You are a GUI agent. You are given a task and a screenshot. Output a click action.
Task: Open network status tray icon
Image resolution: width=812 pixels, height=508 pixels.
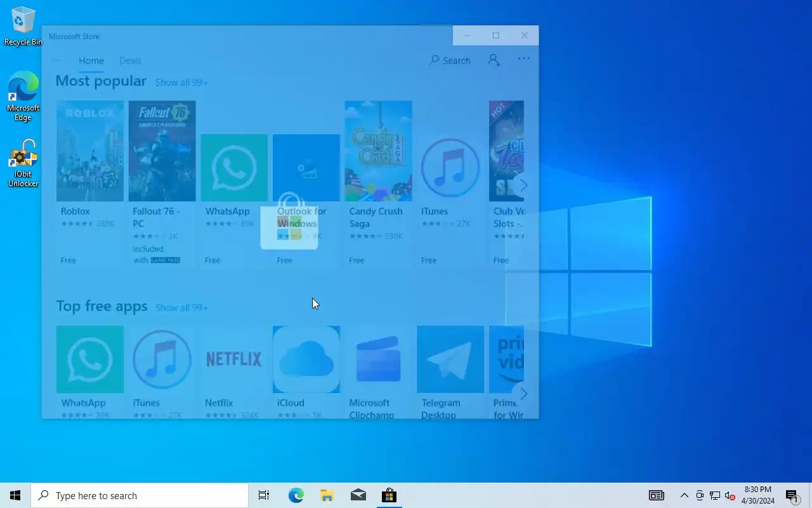715,495
